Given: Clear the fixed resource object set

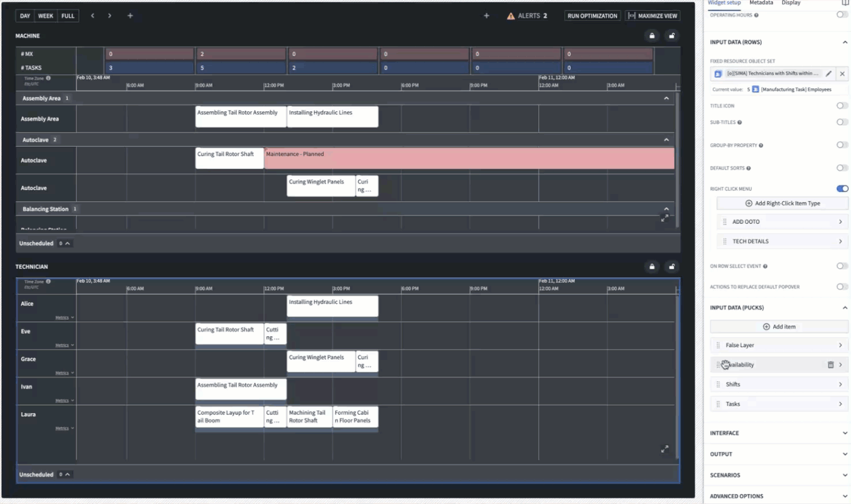Looking at the screenshot, I should coord(842,74).
